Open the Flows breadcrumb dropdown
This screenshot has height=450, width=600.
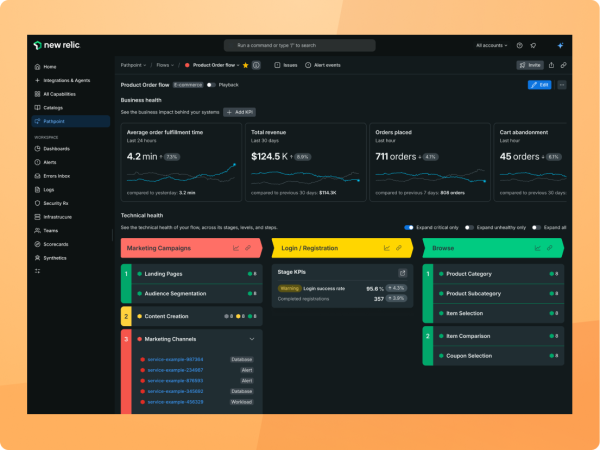click(165, 65)
